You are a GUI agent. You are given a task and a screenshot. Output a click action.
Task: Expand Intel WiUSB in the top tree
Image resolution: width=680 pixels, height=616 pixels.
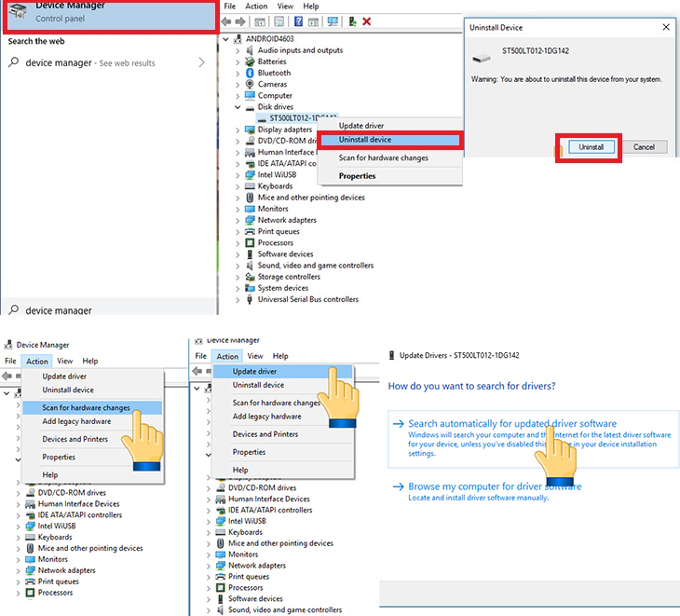tap(238, 175)
